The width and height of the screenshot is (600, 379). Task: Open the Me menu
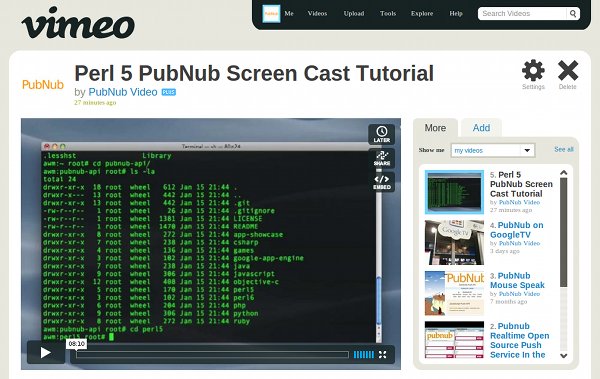click(289, 13)
